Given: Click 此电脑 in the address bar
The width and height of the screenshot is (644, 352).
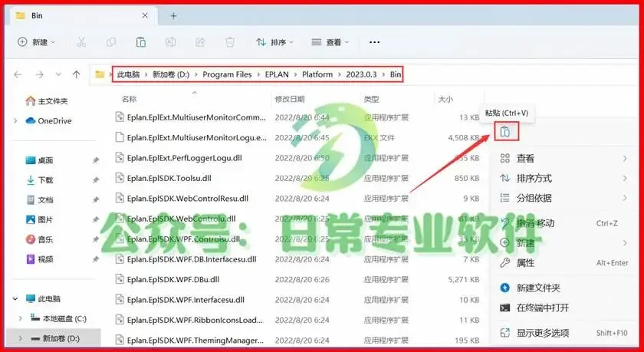Looking at the screenshot, I should 128,74.
